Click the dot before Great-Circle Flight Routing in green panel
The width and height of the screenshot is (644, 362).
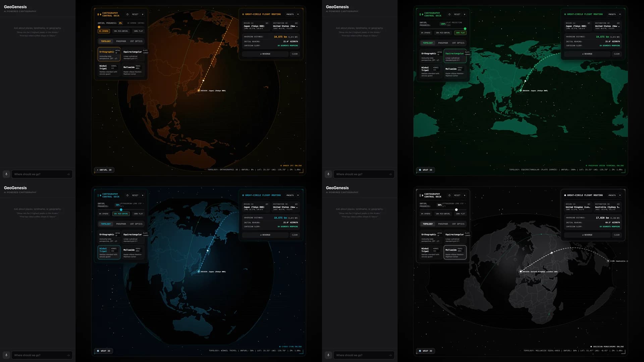coord(565,14)
